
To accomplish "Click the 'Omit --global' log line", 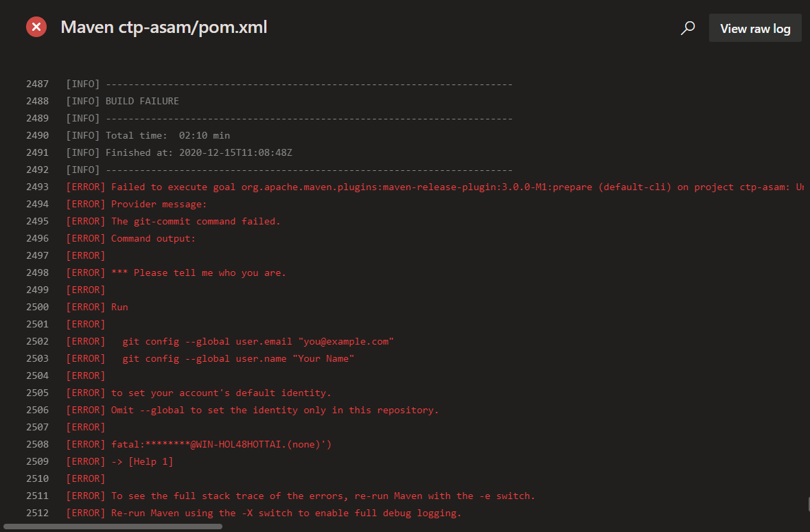I will (x=275, y=410).
